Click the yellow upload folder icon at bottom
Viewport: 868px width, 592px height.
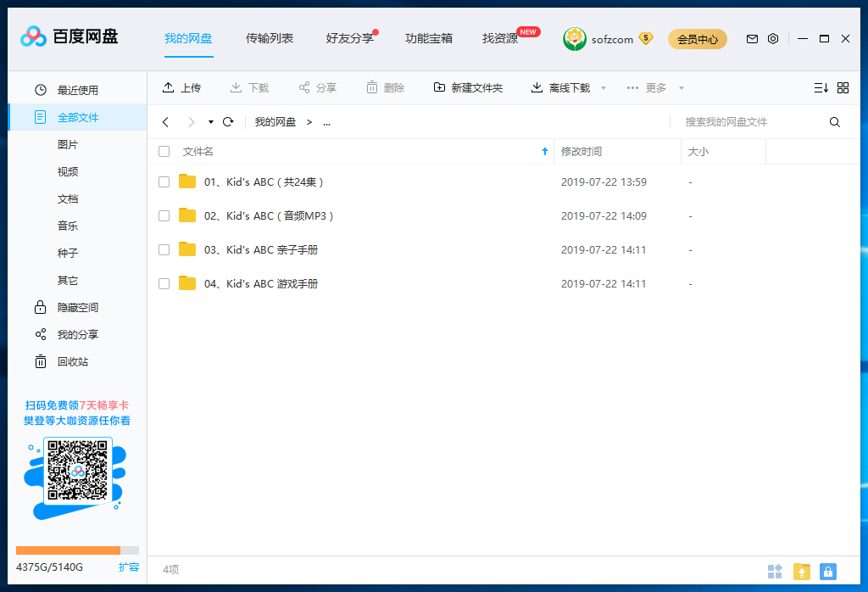[802, 571]
